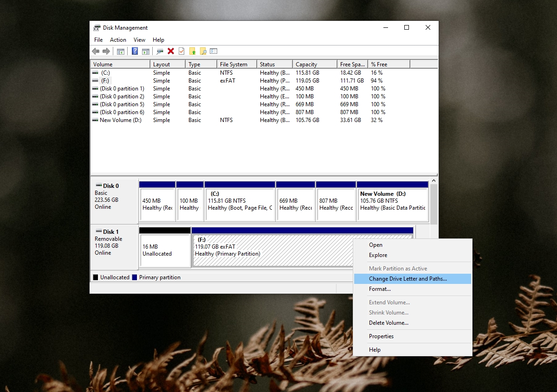557x392 pixels.
Task: Toggle the console tree pane toolbar icon
Action: tap(120, 51)
